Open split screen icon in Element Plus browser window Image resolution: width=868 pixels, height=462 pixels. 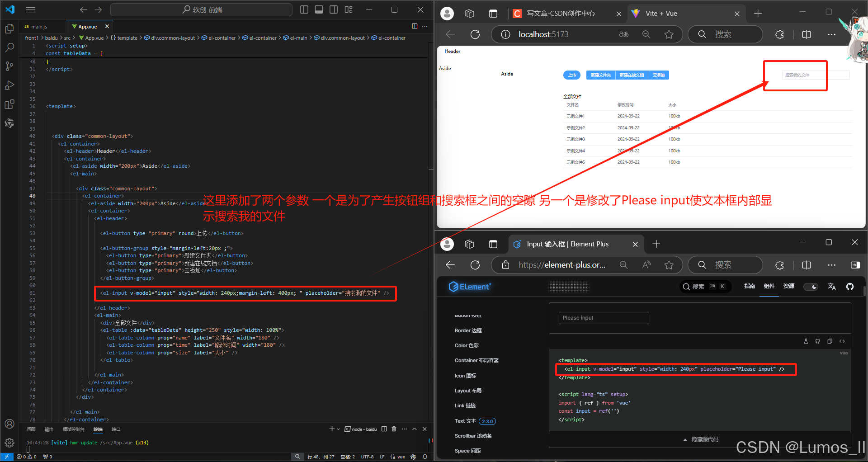(x=807, y=265)
